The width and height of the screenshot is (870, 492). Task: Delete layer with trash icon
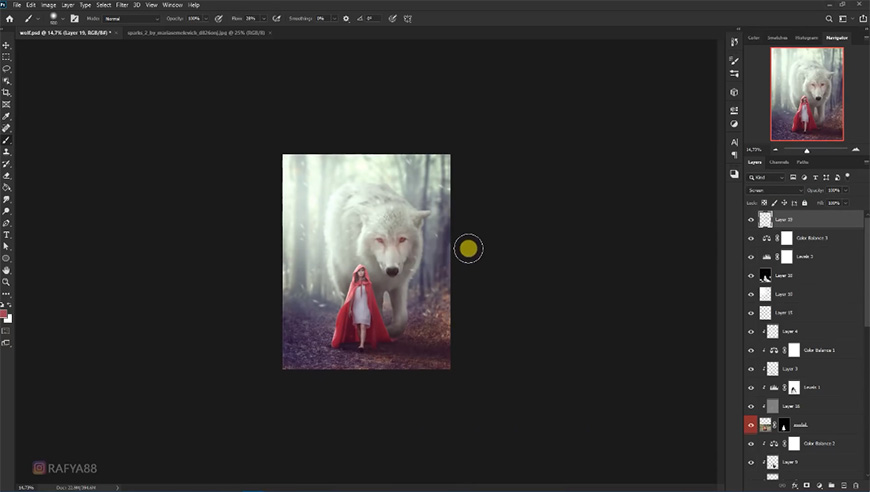856,485
